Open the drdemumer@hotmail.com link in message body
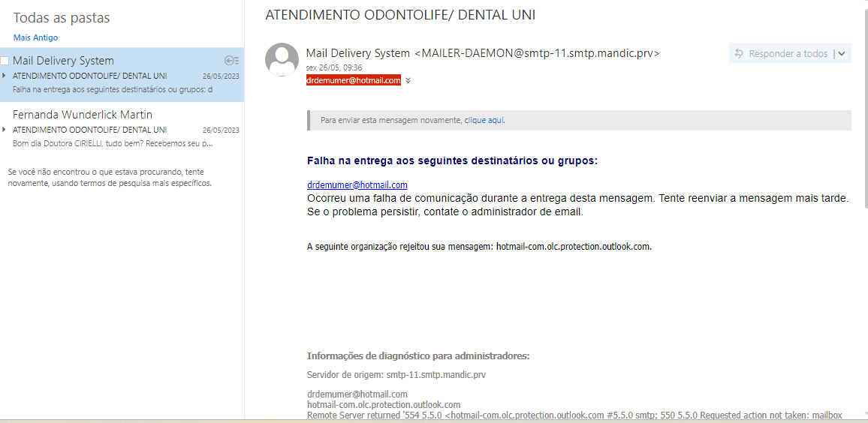Viewport: 868px width, 423px height. pos(357,184)
